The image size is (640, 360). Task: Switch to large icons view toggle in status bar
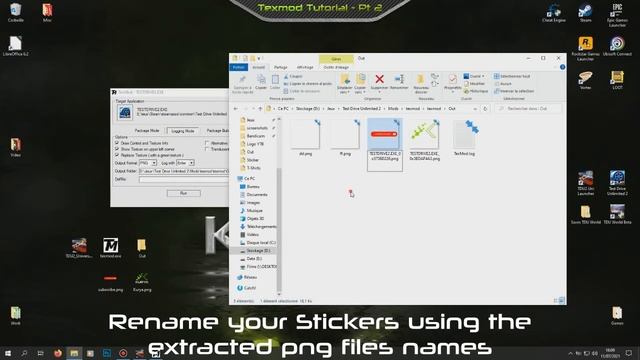pos(562,301)
